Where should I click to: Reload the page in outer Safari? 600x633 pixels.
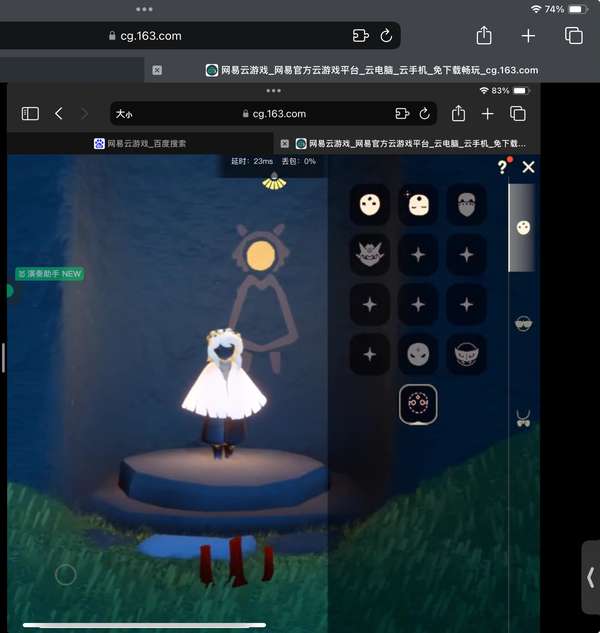pyautogui.click(x=386, y=36)
